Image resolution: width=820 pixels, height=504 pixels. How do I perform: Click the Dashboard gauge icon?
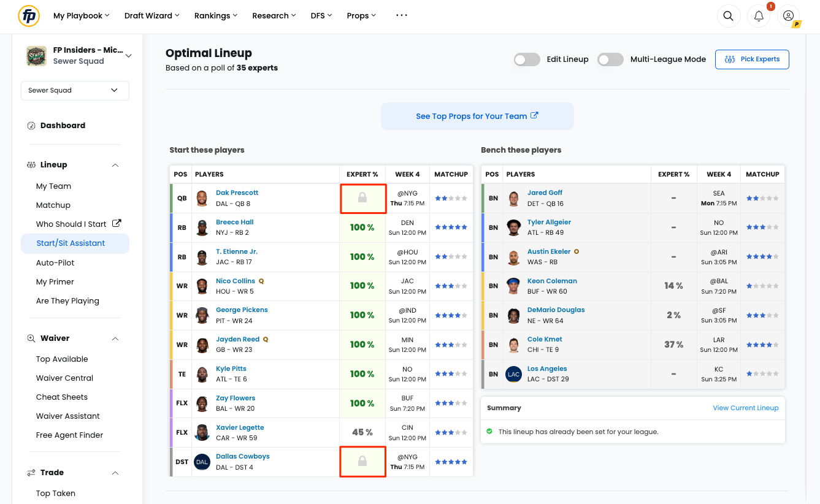click(31, 126)
